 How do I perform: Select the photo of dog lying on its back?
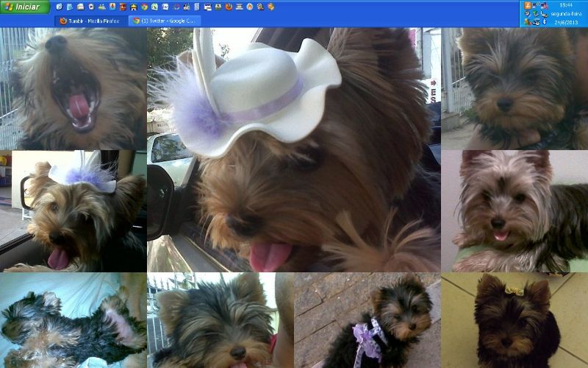pos(73,320)
